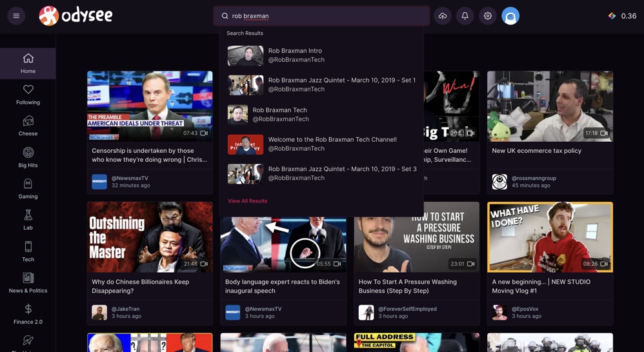Open How To Start A Pressure Washing title
Image resolution: width=644 pixels, height=352 pixels.
point(407,286)
